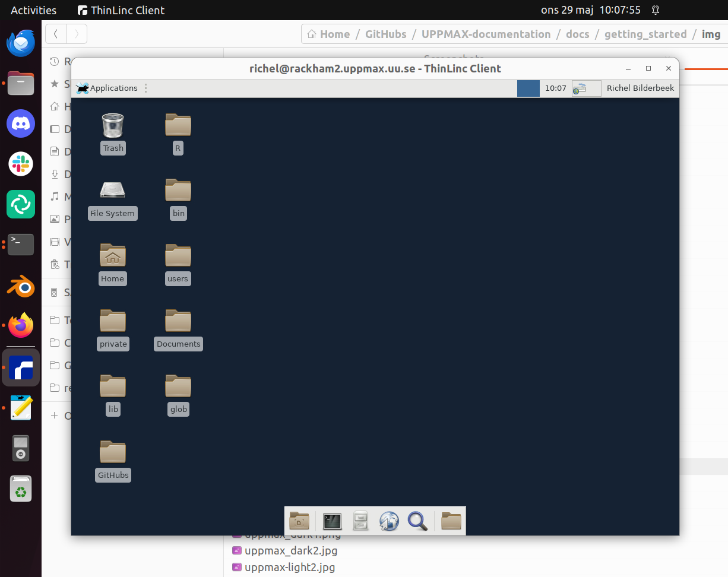
Task: Click the 10:07 clock in Xfce panel
Action: 555,88
